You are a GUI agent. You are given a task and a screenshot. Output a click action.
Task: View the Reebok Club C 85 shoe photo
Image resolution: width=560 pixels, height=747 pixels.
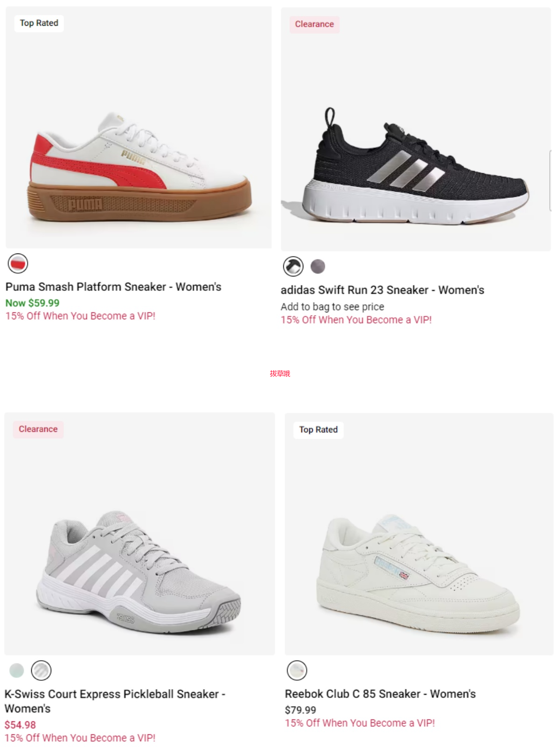pyautogui.click(x=419, y=534)
